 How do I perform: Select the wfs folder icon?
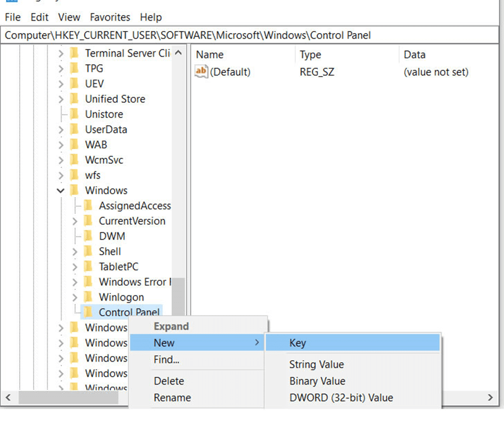pos(74,175)
